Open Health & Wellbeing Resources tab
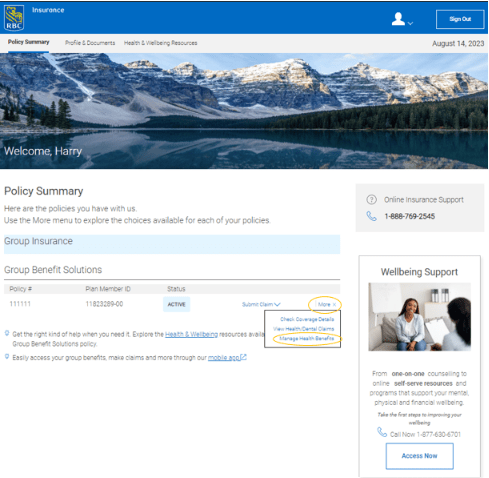The width and height of the screenshot is (489, 478). 160,43
